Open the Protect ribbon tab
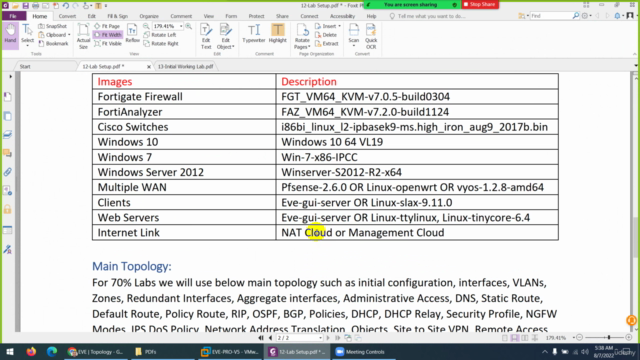The image size is (640, 360). (x=256, y=16)
